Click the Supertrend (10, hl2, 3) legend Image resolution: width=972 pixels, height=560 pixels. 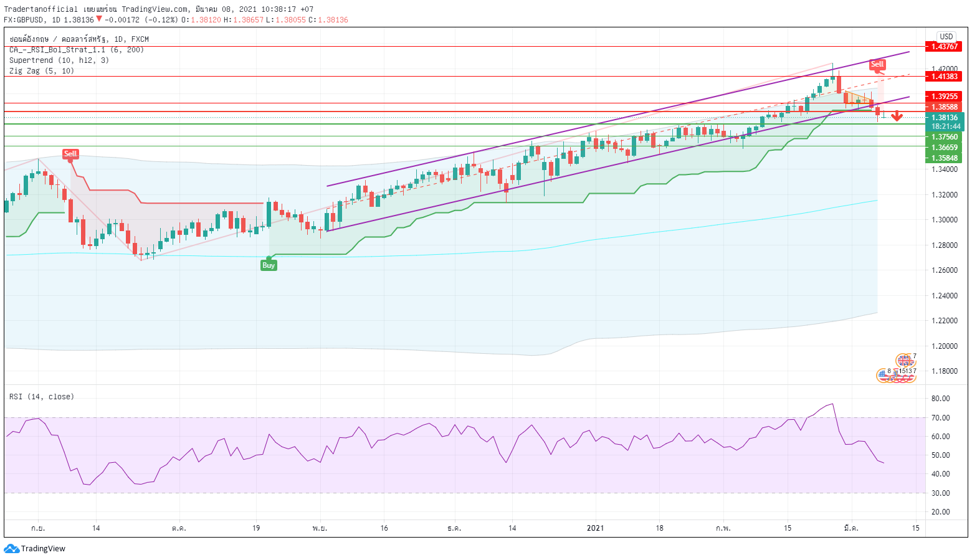pos(59,60)
